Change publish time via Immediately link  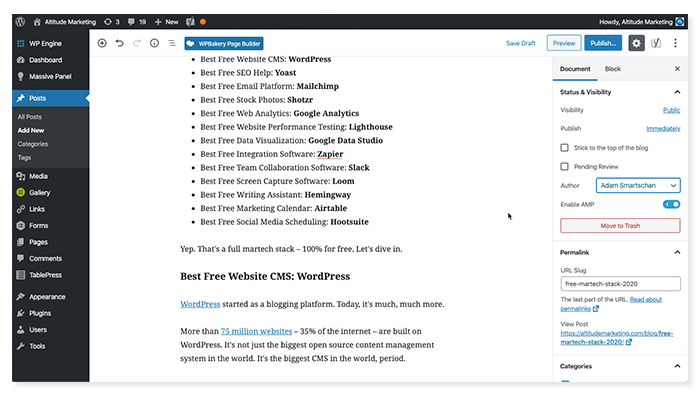[663, 129]
